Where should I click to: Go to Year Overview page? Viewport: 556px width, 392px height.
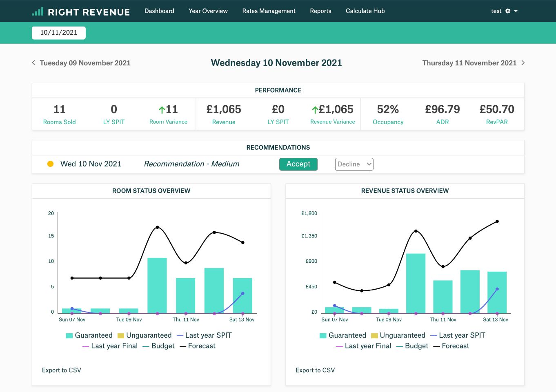[208, 11]
